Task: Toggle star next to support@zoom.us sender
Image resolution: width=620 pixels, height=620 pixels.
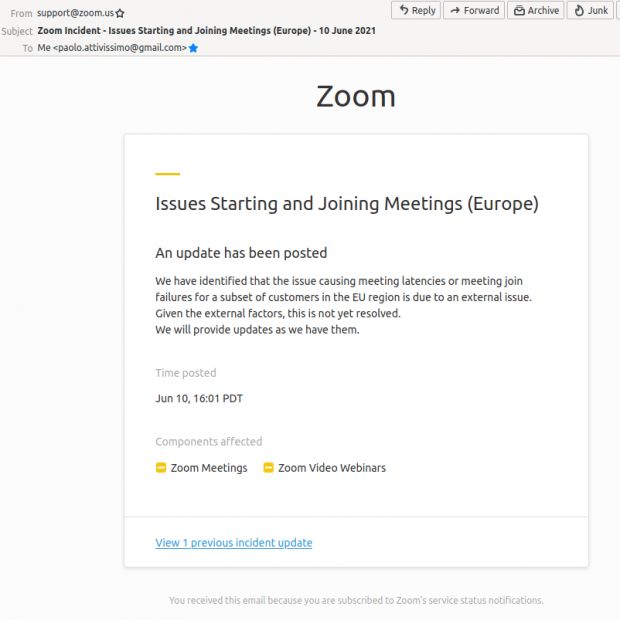Action: coord(120,13)
